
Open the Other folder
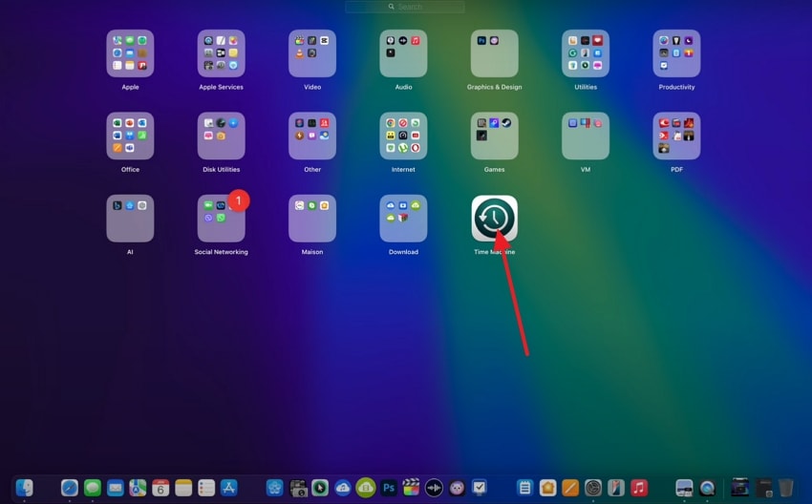click(312, 136)
